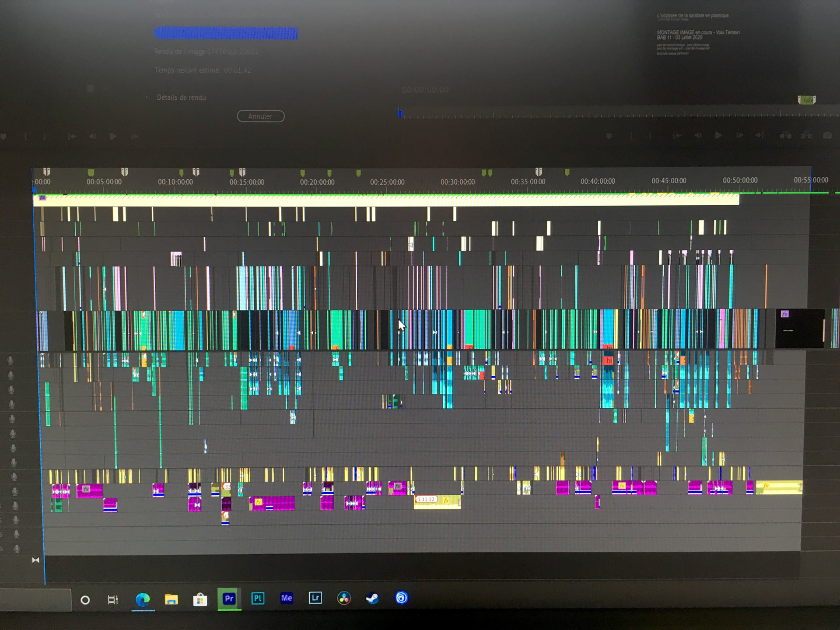Click the Go to In point icon in program monitor

677,135
